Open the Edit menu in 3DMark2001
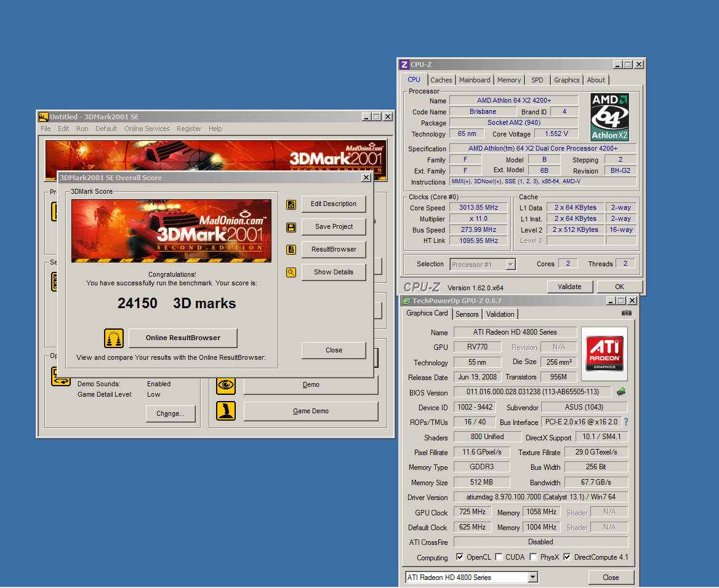The image size is (719, 588). [x=63, y=129]
